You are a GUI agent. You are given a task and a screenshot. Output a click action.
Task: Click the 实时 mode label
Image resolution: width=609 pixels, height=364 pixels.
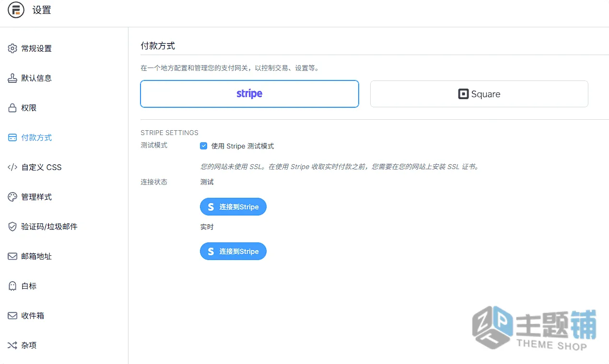click(207, 227)
